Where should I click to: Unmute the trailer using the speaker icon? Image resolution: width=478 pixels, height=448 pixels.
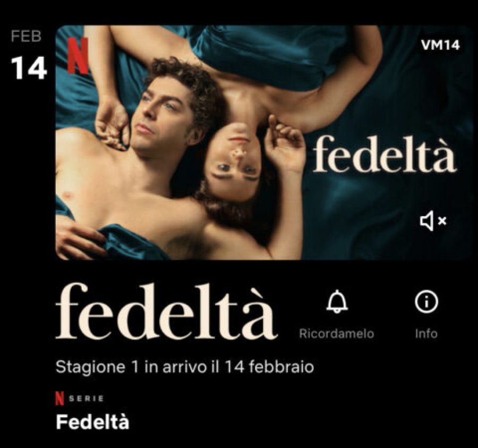[x=433, y=221]
